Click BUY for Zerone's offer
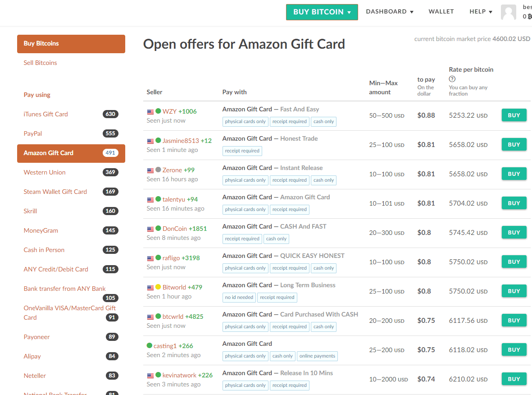This screenshot has width=532, height=395. click(514, 174)
